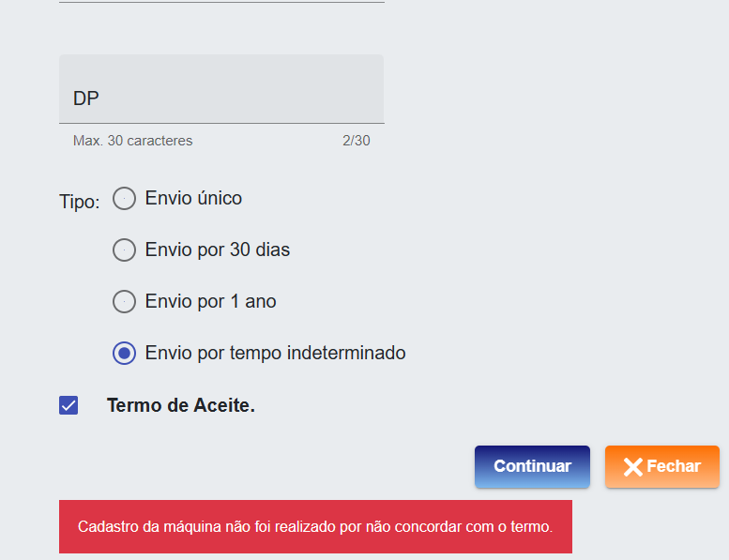Viewport: 729px width, 560px height.
Task: Choose the 'Envio por 30 dias' radio circle
Action: coord(124,250)
